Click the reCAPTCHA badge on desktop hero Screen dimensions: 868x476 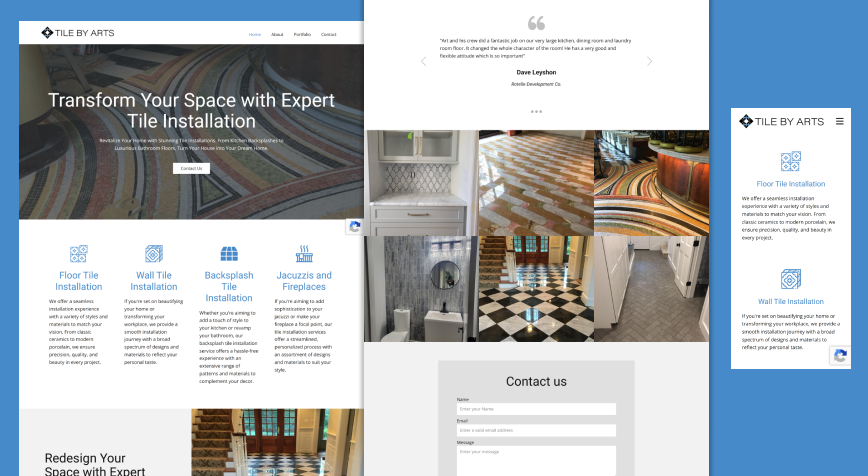(354, 226)
